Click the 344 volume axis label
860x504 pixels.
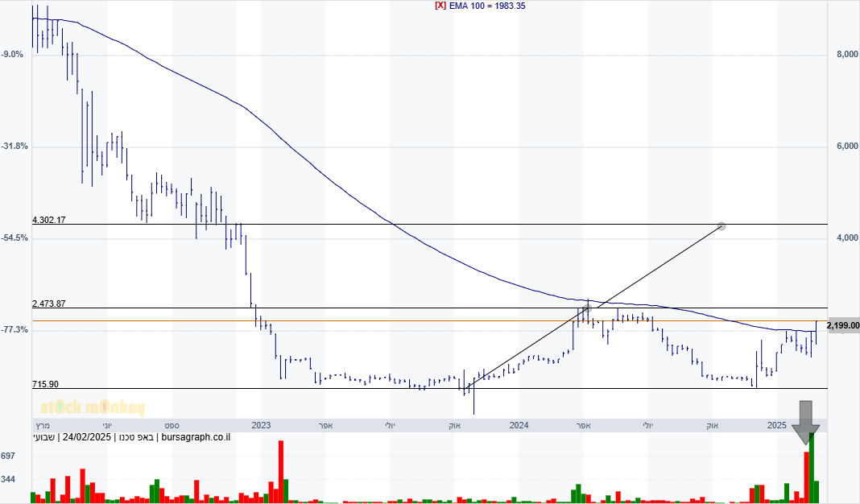8,479
